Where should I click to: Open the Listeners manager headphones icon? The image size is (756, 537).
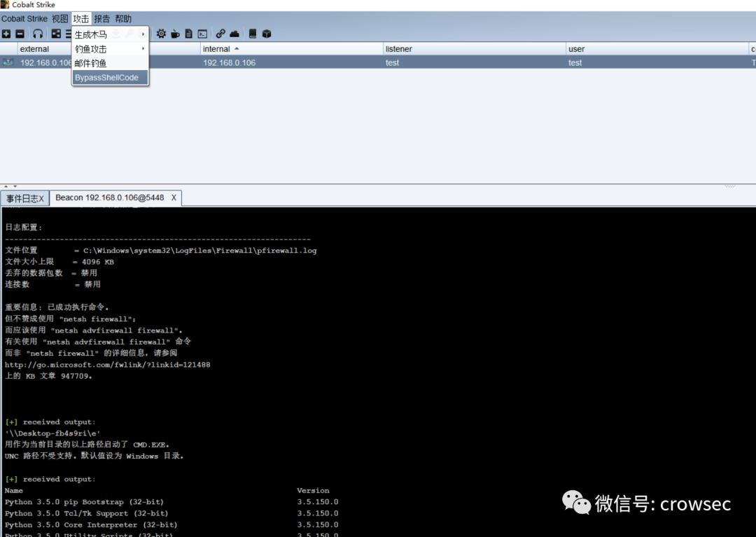[38, 33]
